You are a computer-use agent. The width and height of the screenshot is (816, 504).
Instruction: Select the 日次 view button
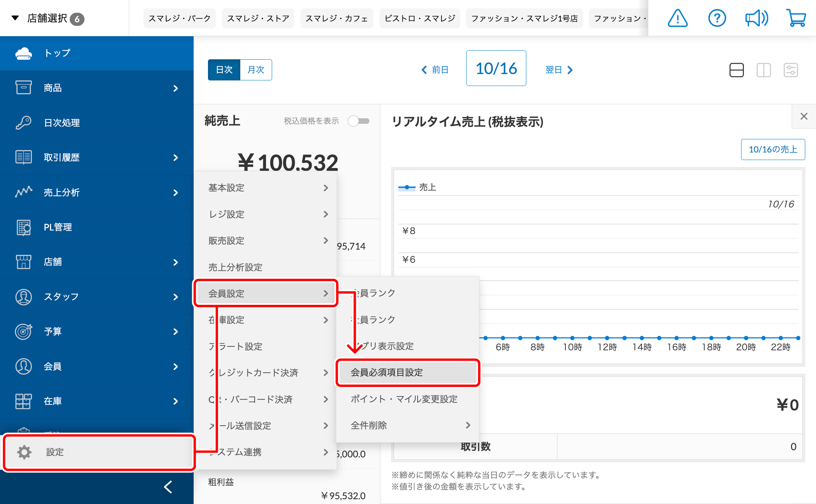224,70
